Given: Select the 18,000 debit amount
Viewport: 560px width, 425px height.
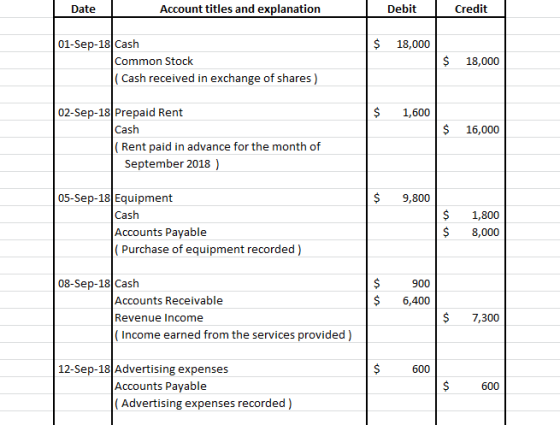Looking at the screenshot, I should 413,44.
